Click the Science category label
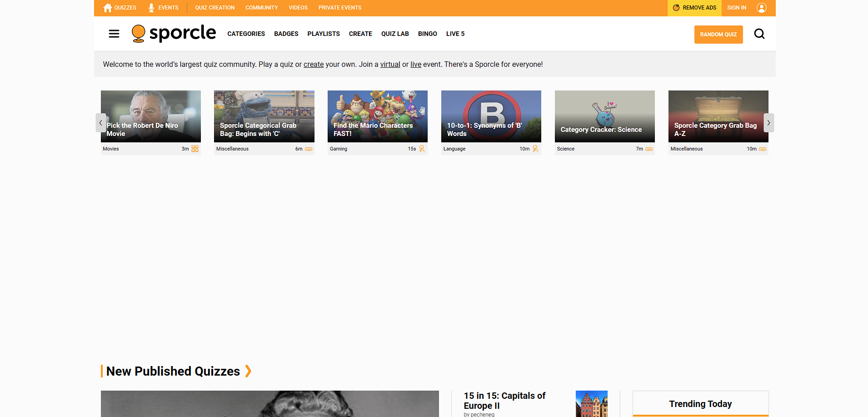 (x=566, y=149)
